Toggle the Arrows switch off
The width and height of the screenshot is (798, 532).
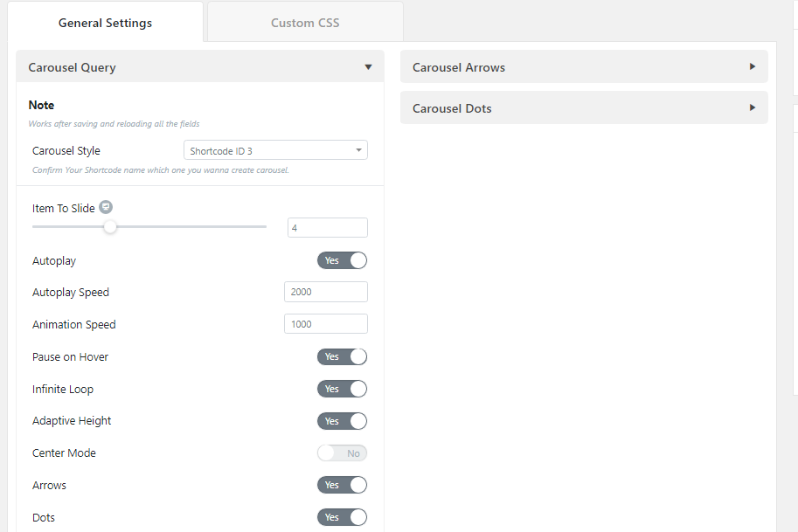(342, 485)
